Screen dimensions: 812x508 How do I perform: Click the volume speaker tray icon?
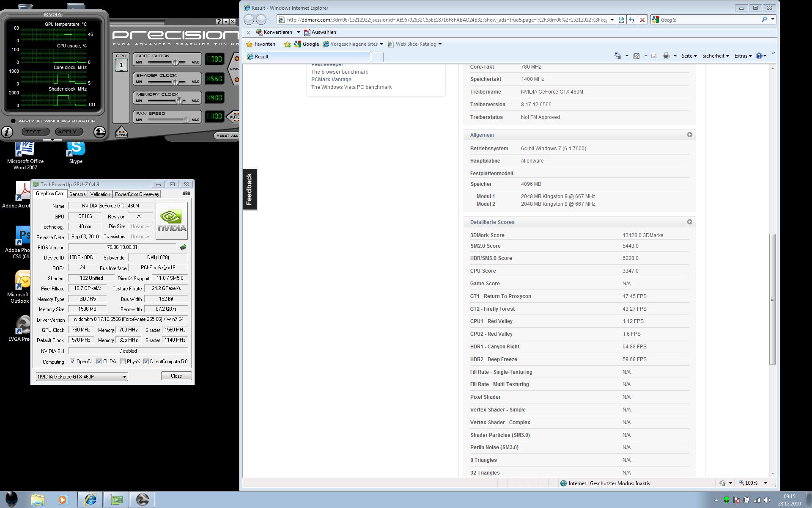767,500
